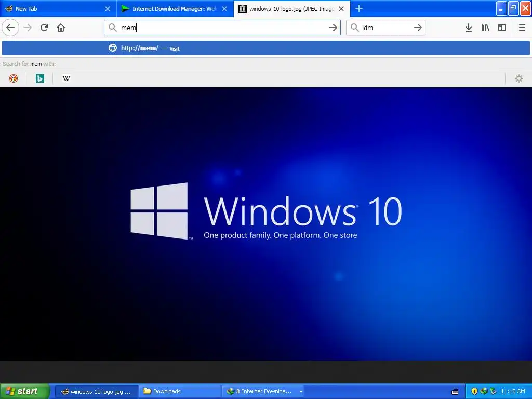The image size is (532, 399).
Task: Open windows-10-logo.jpg taskbar button
Action: coord(96,392)
